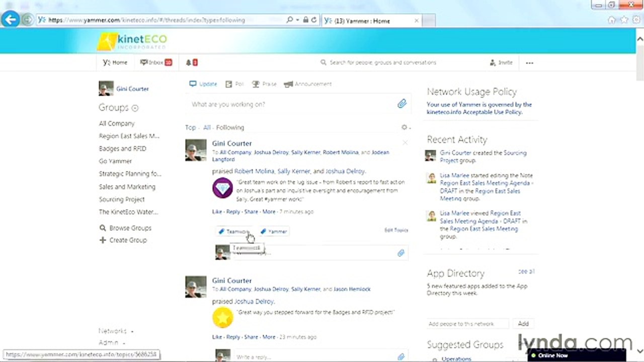The width and height of the screenshot is (644, 362).
Task: Click the plus icon next to Groups
Action: [x=135, y=108]
